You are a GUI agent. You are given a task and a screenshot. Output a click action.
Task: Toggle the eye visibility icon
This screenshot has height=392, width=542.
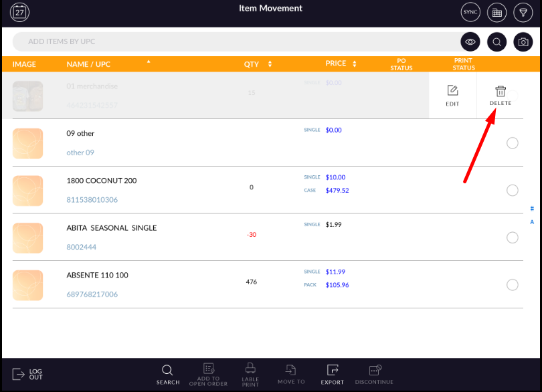[470, 42]
